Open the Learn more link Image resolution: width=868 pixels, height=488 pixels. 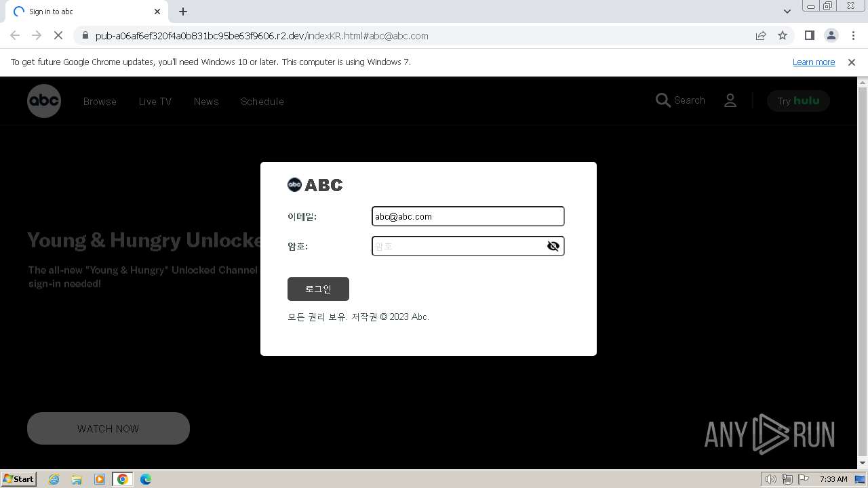pos(814,62)
